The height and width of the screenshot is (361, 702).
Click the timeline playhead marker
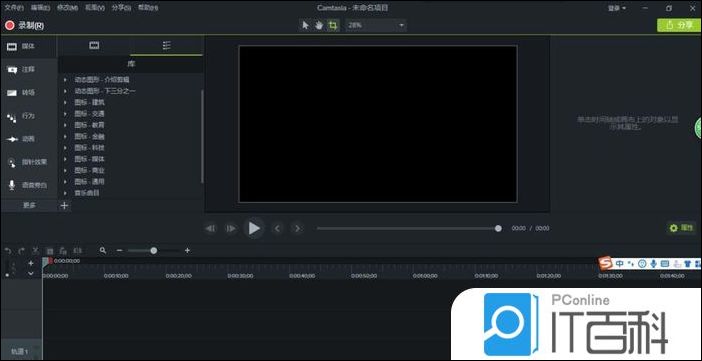click(46, 262)
